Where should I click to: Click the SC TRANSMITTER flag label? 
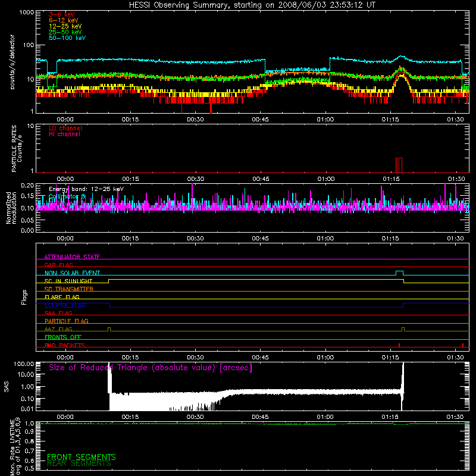[x=69, y=289]
